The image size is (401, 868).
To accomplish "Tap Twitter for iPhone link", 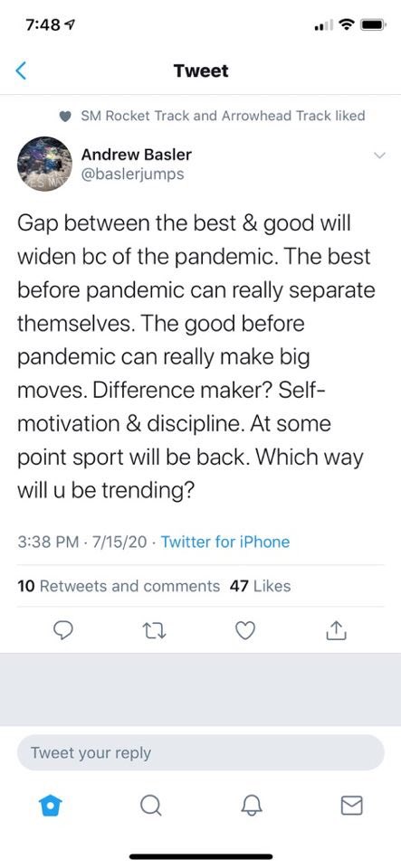I will coord(224,542).
